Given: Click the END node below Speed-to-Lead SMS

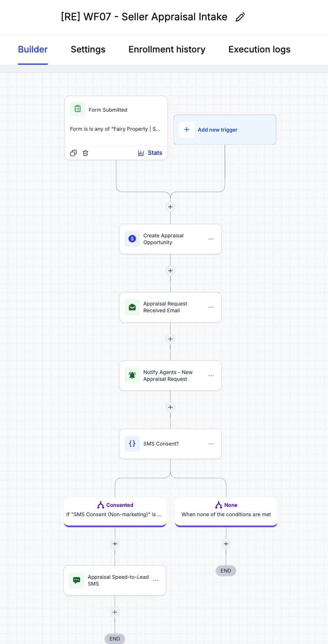Looking at the screenshot, I should 114,638.
